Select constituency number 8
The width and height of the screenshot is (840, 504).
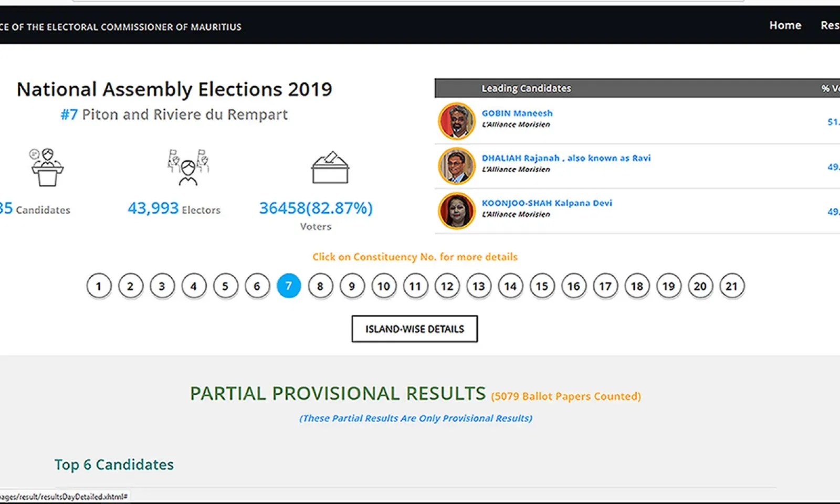pos(320,286)
